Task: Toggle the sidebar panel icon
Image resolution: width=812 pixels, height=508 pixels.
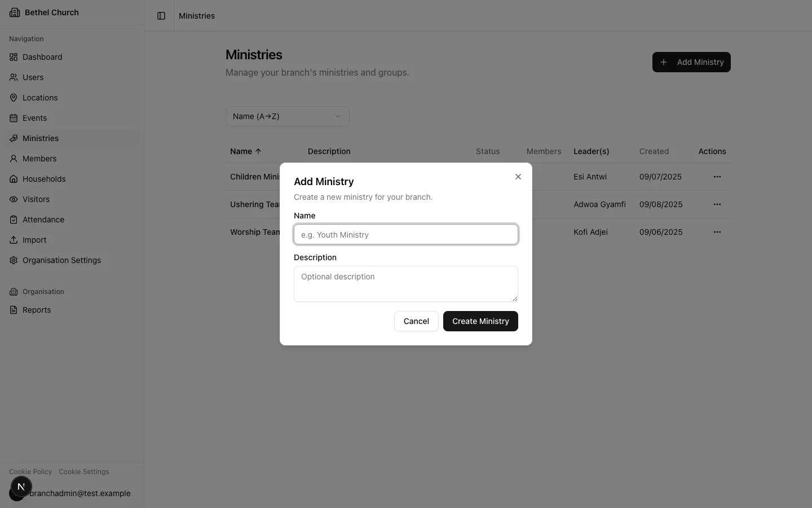Action: tap(161, 16)
